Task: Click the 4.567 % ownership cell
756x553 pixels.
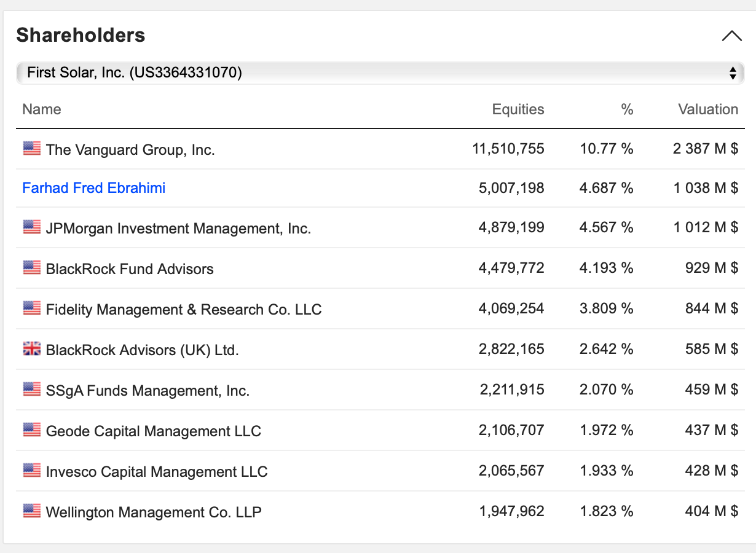Action: [607, 227]
